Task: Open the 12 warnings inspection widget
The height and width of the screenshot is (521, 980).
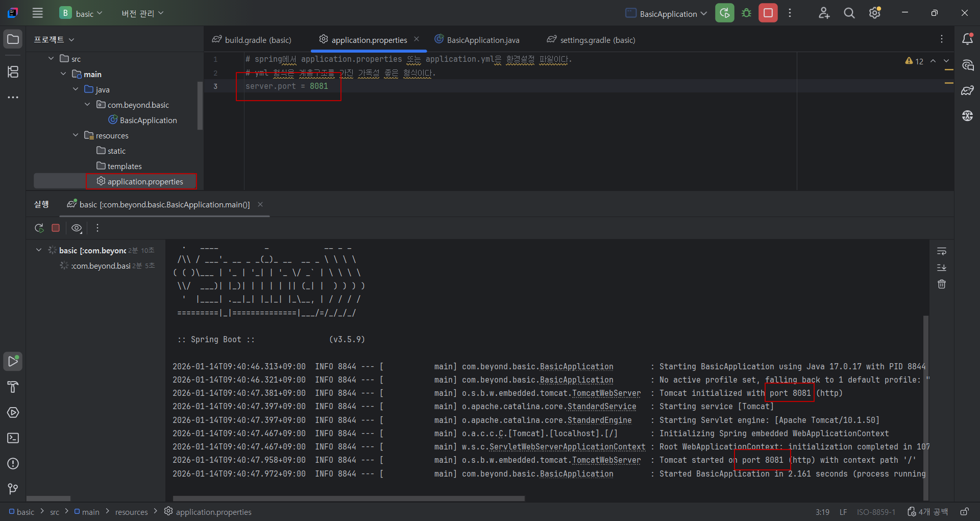Action: [x=914, y=61]
